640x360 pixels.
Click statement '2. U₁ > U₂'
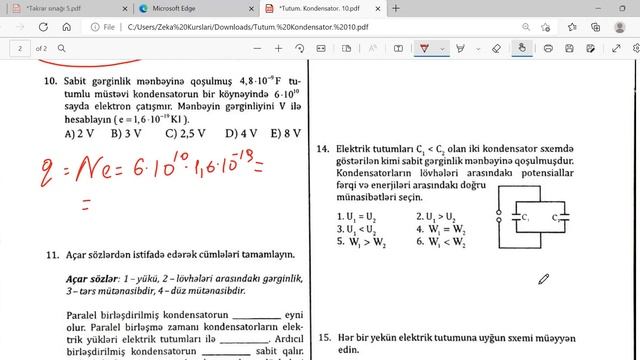click(436, 217)
